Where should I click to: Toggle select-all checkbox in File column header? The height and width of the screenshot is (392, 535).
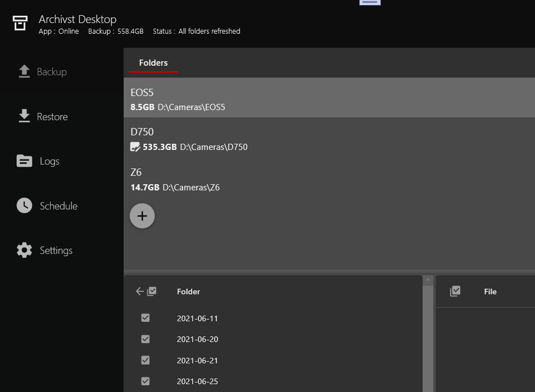(455, 291)
